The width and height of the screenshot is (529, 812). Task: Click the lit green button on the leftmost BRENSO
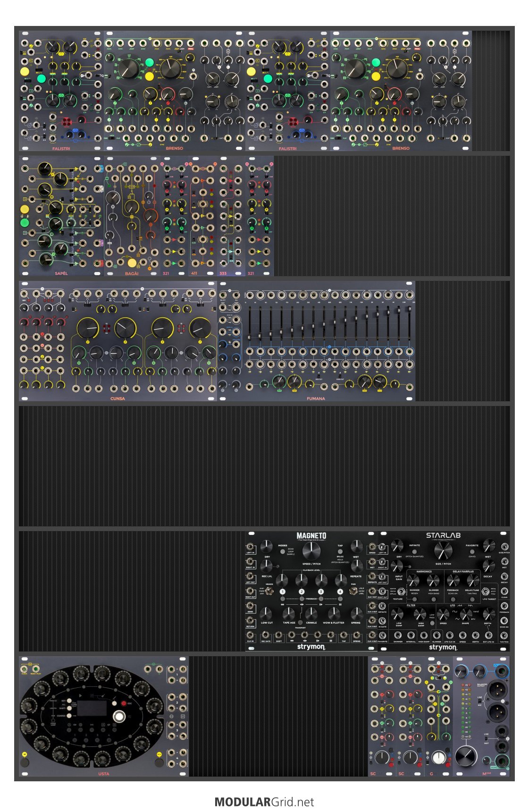point(150,62)
